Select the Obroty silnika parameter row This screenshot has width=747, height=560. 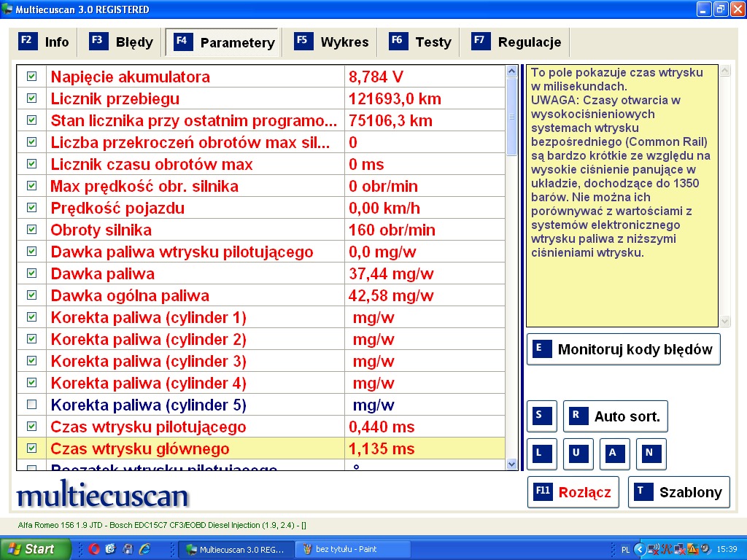(x=196, y=230)
